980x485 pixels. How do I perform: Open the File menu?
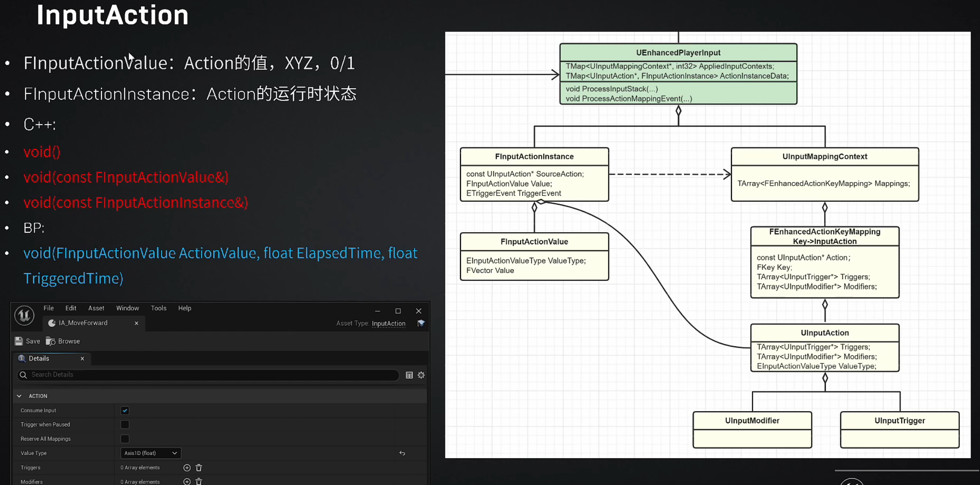click(49, 308)
